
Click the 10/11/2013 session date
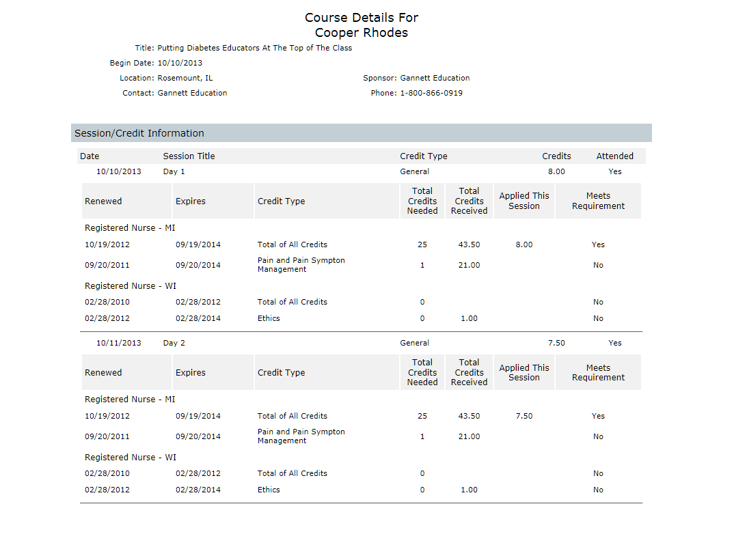point(119,343)
